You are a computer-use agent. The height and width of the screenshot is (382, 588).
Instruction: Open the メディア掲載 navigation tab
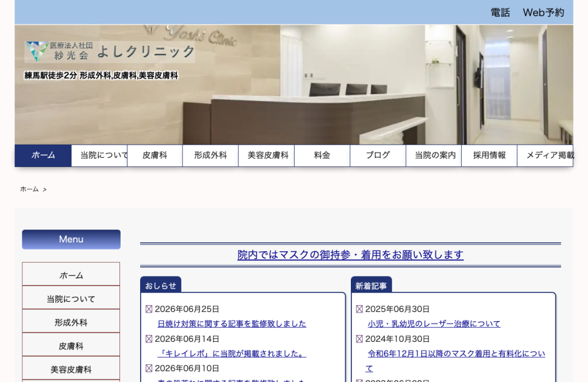point(546,155)
